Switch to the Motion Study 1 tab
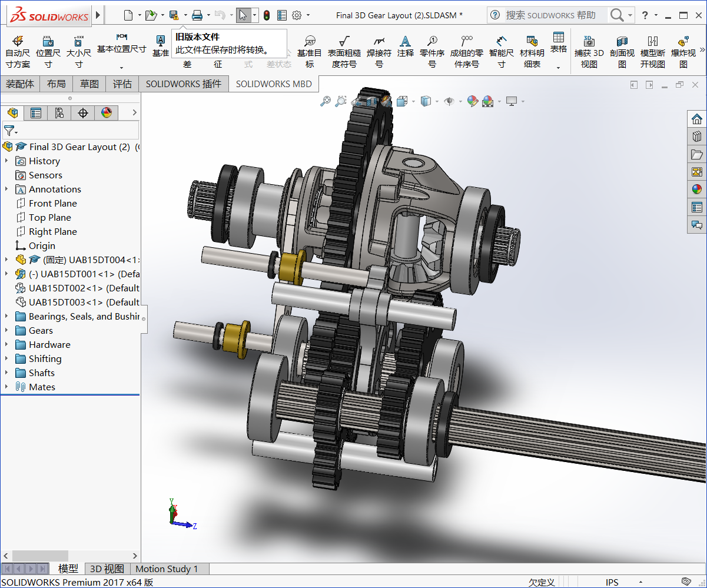The width and height of the screenshot is (707, 588). (167, 569)
